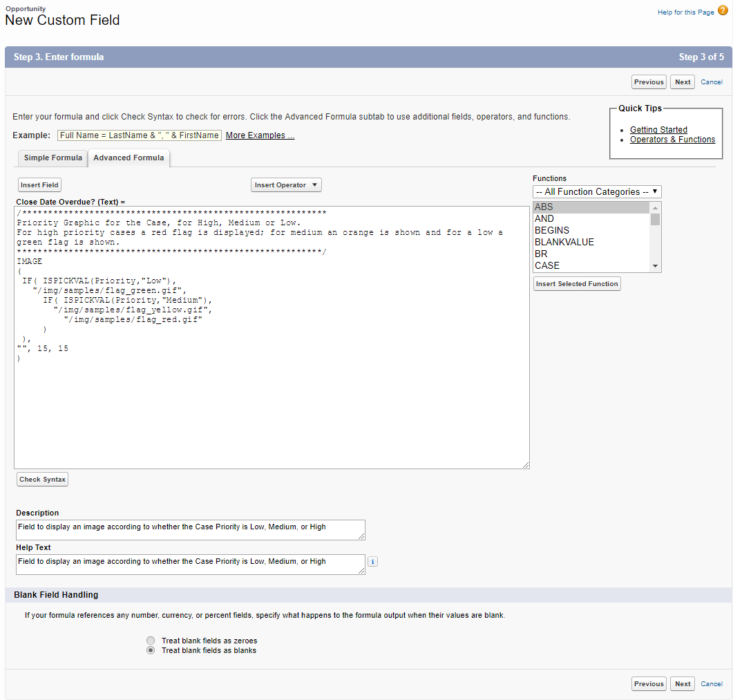Screen dimensions: 733x700
Task: Click the Check Syntax button
Action: pos(42,480)
